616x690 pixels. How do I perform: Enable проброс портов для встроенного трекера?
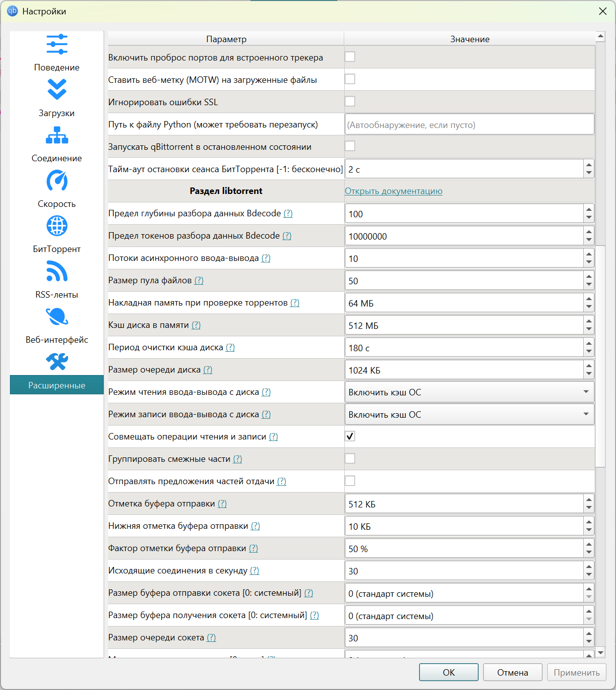[x=350, y=57]
